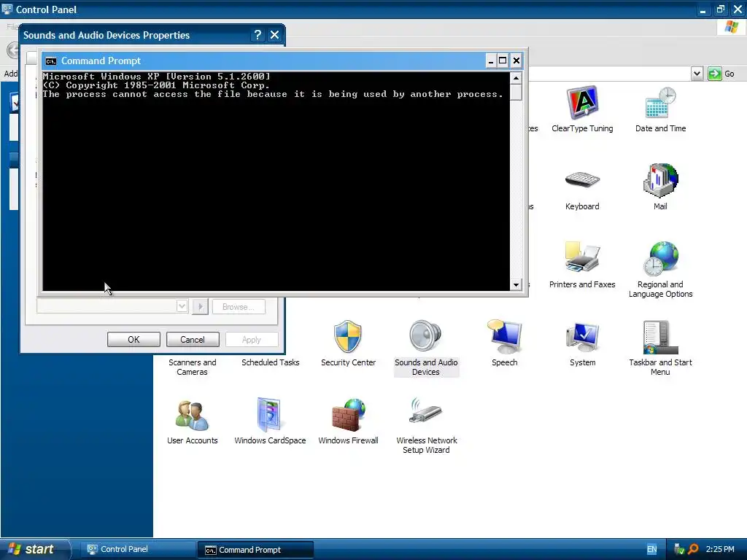Screen dimensions: 747x560
Task: Click OK in Sounds and Audio Devices Properties
Action: (133, 340)
